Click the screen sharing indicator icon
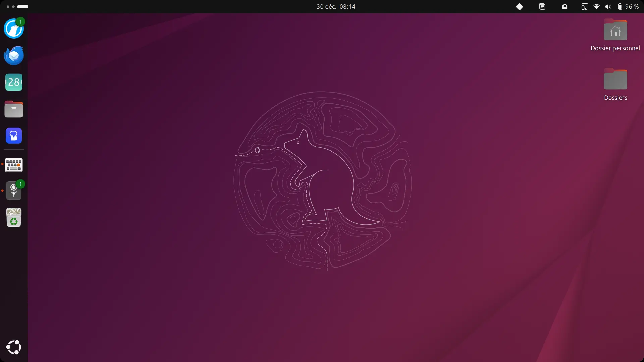The height and width of the screenshot is (362, 644). point(585,7)
